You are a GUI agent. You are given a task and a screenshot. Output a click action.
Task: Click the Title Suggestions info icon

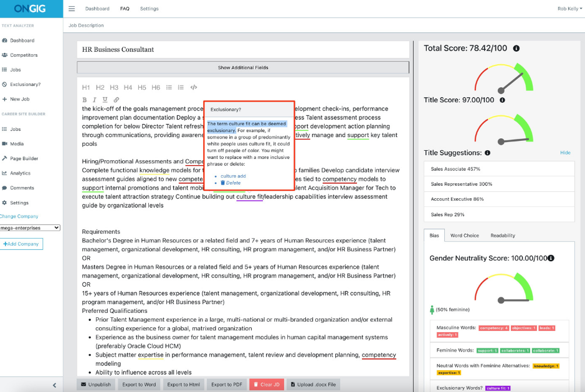(487, 153)
